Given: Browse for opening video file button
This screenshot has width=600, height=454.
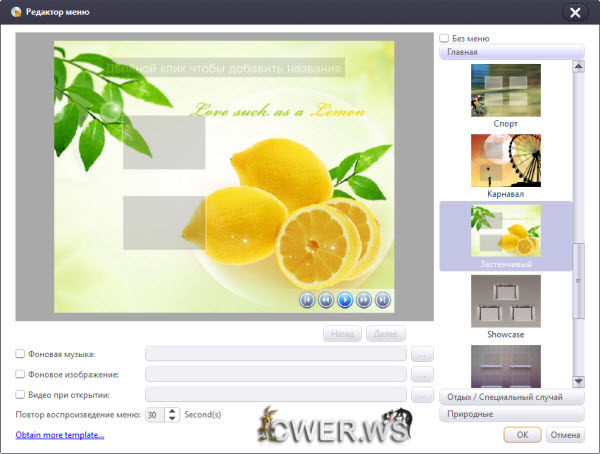Looking at the screenshot, I should [422, 394].
